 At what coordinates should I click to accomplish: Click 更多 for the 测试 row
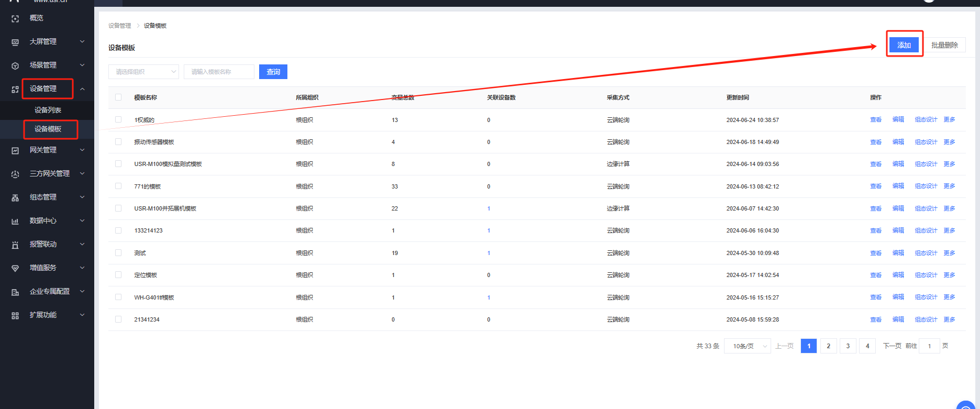[949, 253]
